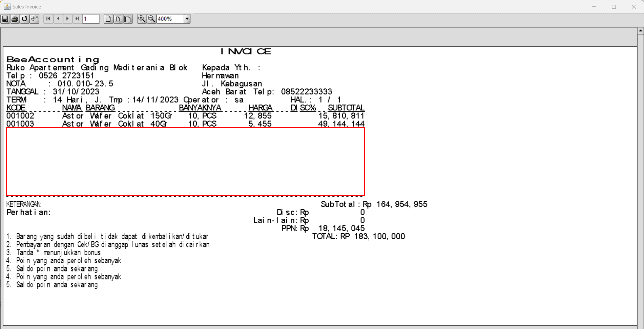Click the BANYAKNYA column header
The width and height of the screenshot is (644, 329).
coord(200,108)
